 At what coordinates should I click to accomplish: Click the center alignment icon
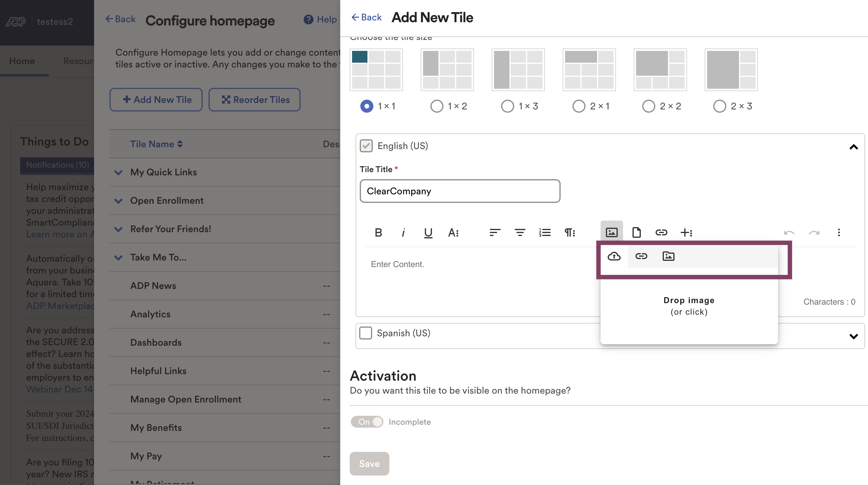click(x=520, y=232)
